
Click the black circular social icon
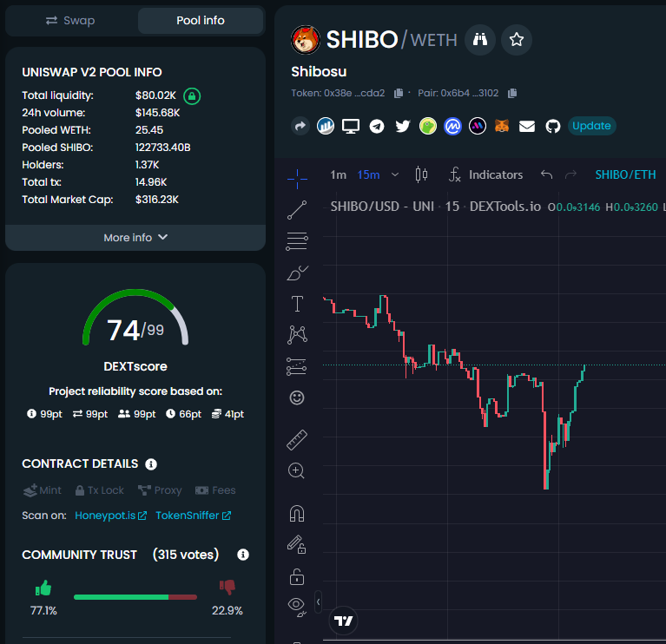point(478,126)
